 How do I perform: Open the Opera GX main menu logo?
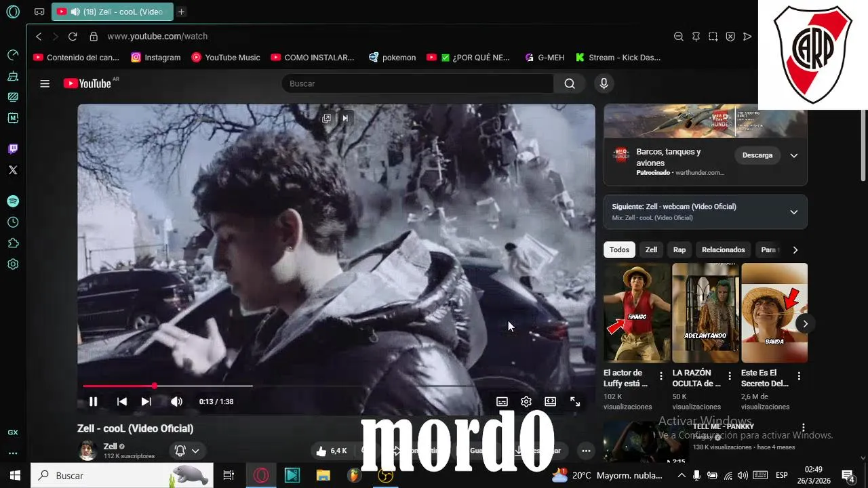tap(13, 12)
